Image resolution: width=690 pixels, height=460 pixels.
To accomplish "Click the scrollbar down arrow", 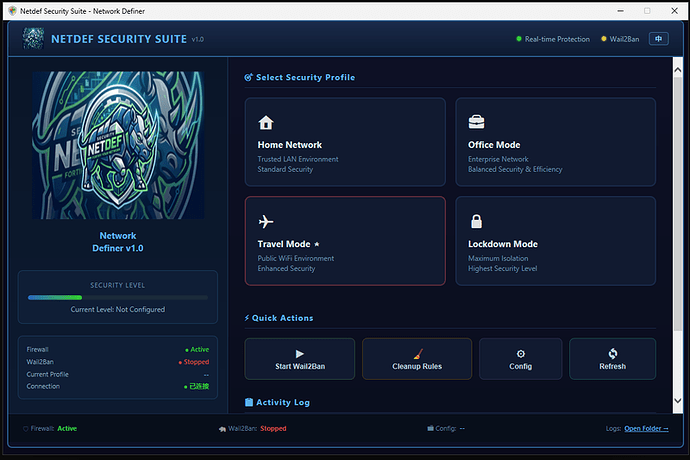I will pyautogui.click(x=678, y=401).
